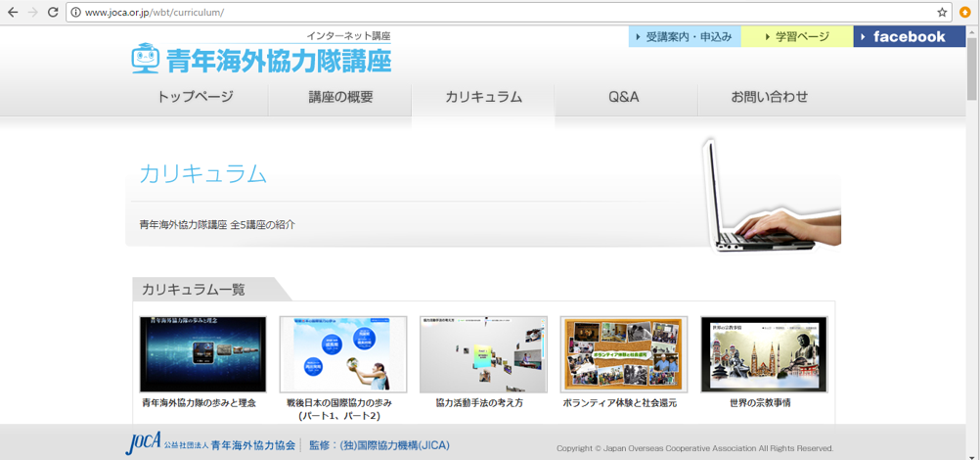
Task: Open thumbnail for 戦後日本の国際協力の歩み
Action: point(343,354)
